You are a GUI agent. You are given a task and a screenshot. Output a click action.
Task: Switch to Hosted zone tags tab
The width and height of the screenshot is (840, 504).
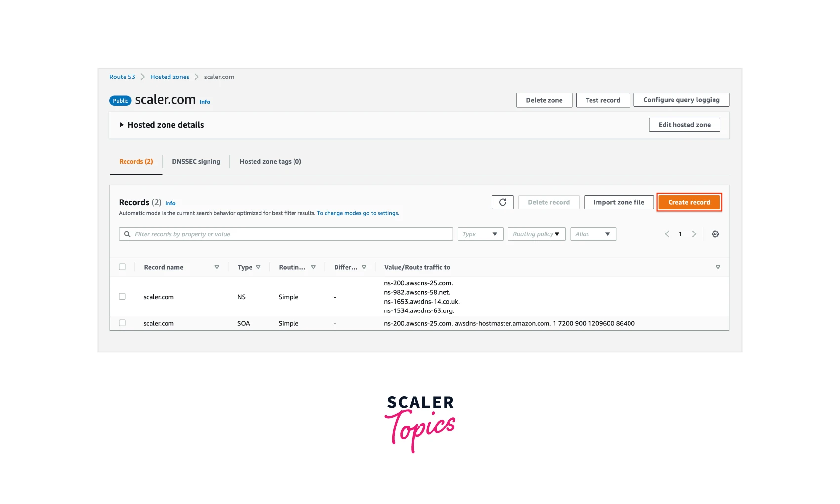[270, 162]
